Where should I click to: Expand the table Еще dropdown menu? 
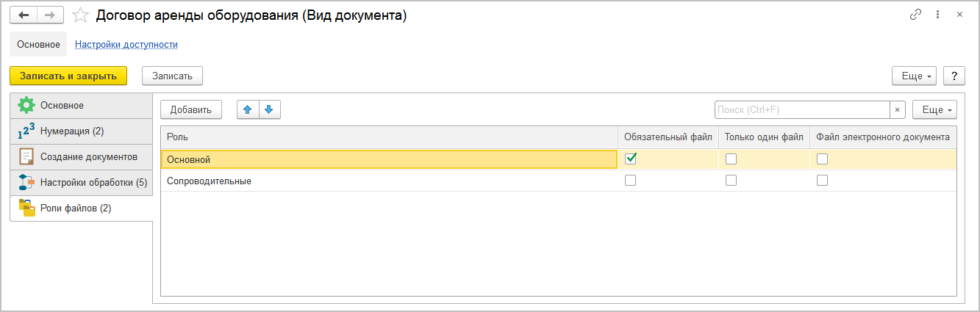(x=934, y=109)
